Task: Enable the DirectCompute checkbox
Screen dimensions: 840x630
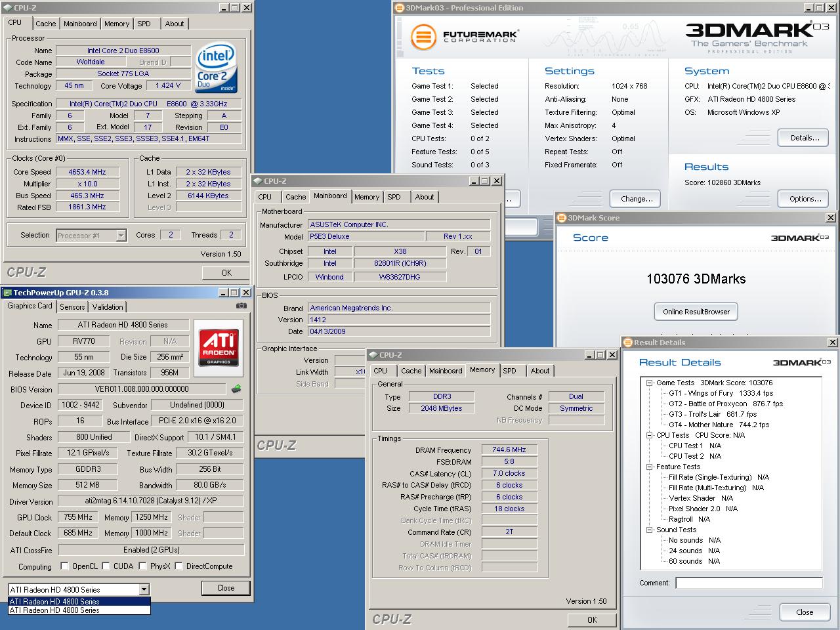Action: pos(178,566)
